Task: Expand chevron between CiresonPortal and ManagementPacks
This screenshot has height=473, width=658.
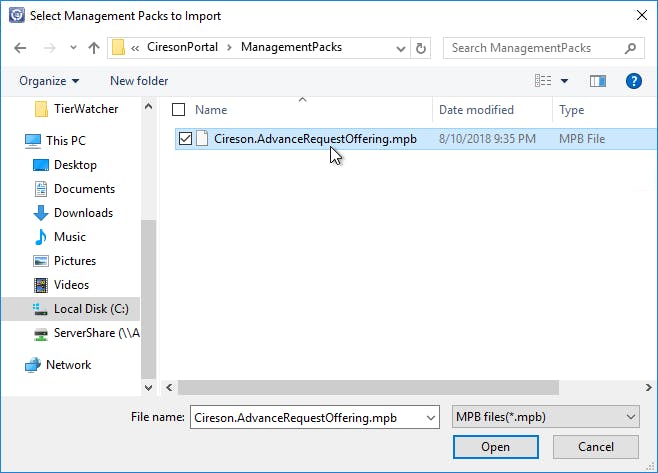Action: (229, 47)
